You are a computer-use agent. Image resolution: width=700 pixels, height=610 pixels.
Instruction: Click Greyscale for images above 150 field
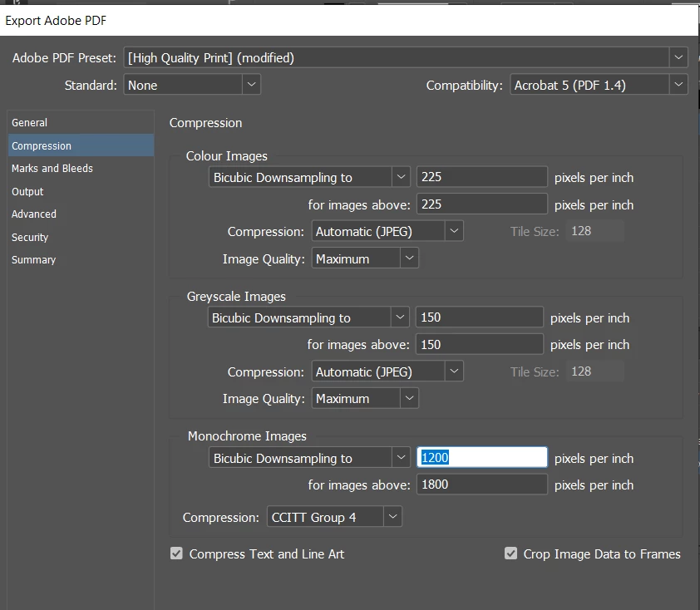(x=480, y=345)
